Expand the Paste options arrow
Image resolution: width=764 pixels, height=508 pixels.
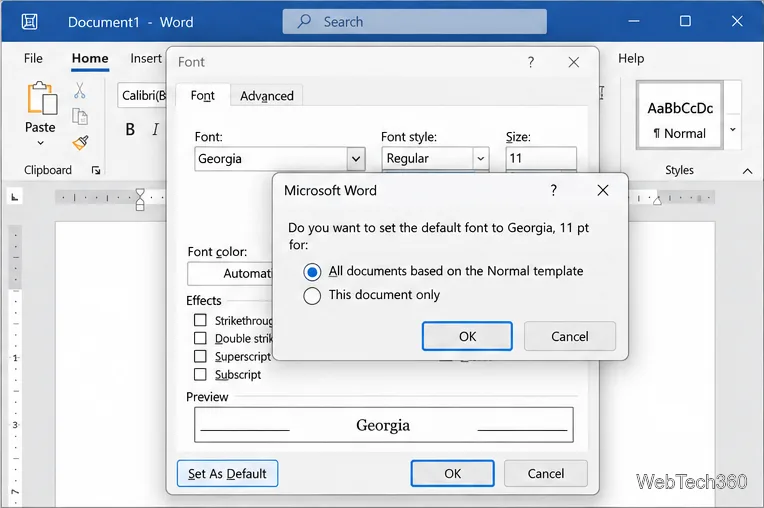point(40,143)
